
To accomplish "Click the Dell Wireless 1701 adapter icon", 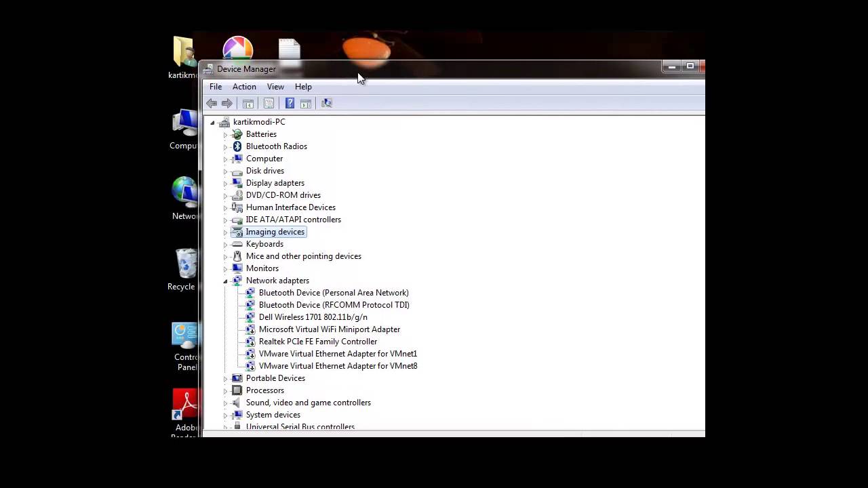I will pyautogui.click(x=250, y=317).
